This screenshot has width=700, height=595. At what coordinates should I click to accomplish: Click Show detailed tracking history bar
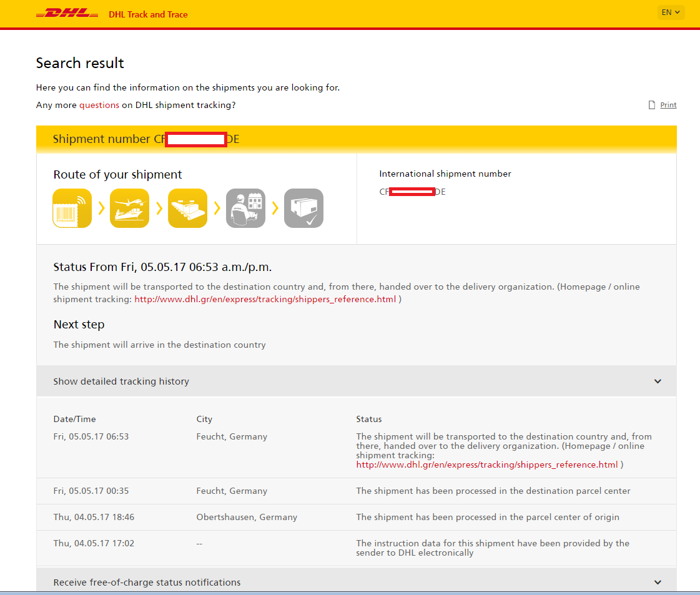(121, 381)
